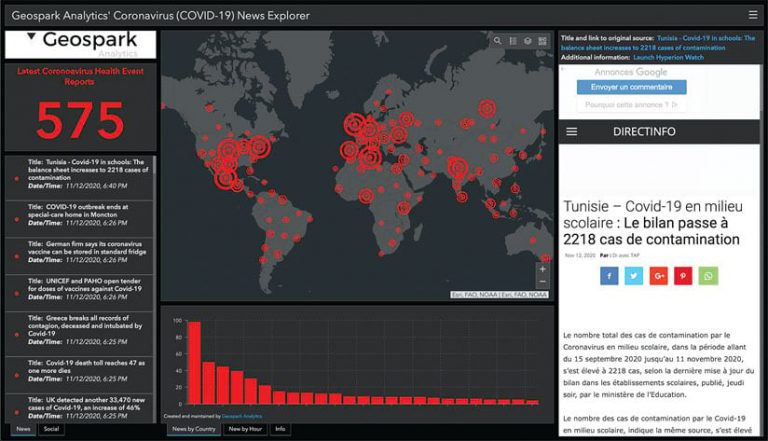Click the Geospark Analytics logo
Screen dimensions: 768x441
coord(80,45)
